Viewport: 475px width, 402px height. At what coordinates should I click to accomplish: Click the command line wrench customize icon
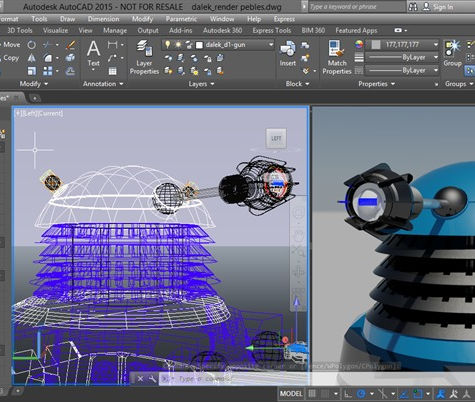(152, 379)
